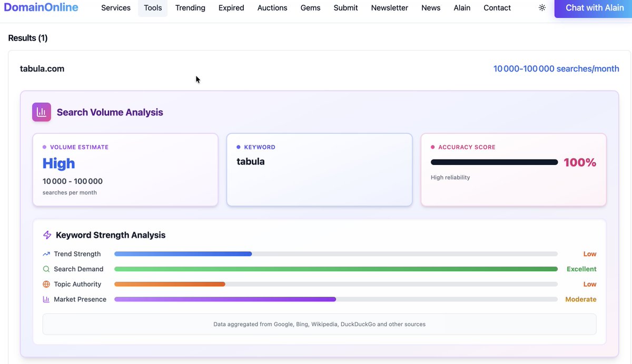Click the Results (1) heading
Viewport: 632px width, 364px height.
coord(28,38)
